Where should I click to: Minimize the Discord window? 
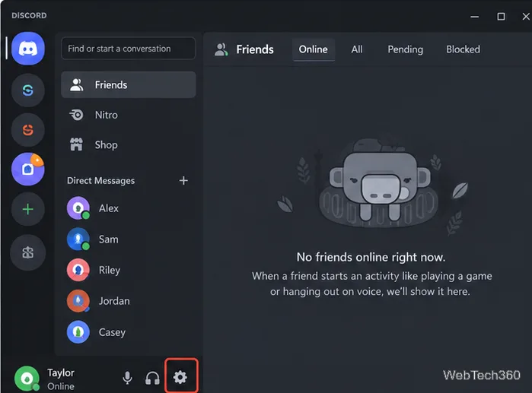(x=475, y=16)
